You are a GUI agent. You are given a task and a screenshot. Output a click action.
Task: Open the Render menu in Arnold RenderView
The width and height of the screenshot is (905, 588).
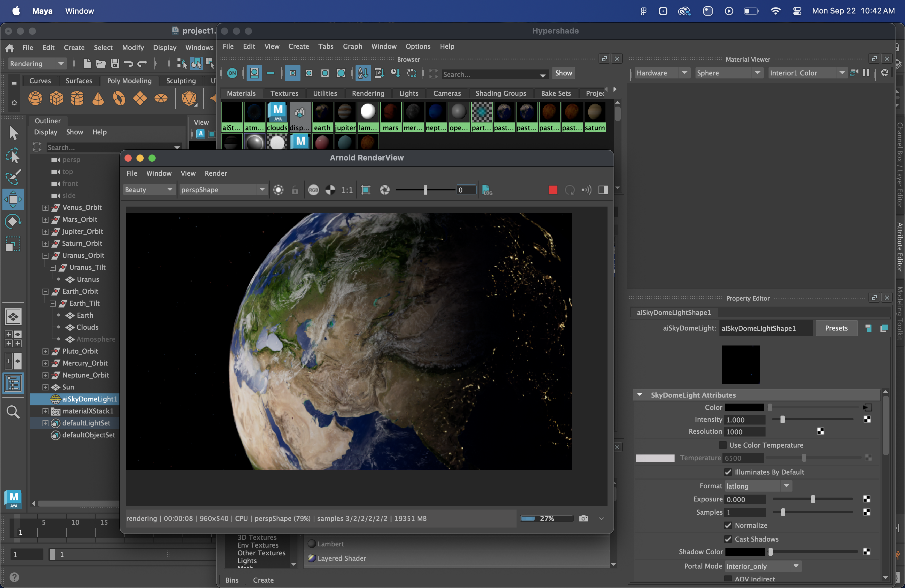215,173
